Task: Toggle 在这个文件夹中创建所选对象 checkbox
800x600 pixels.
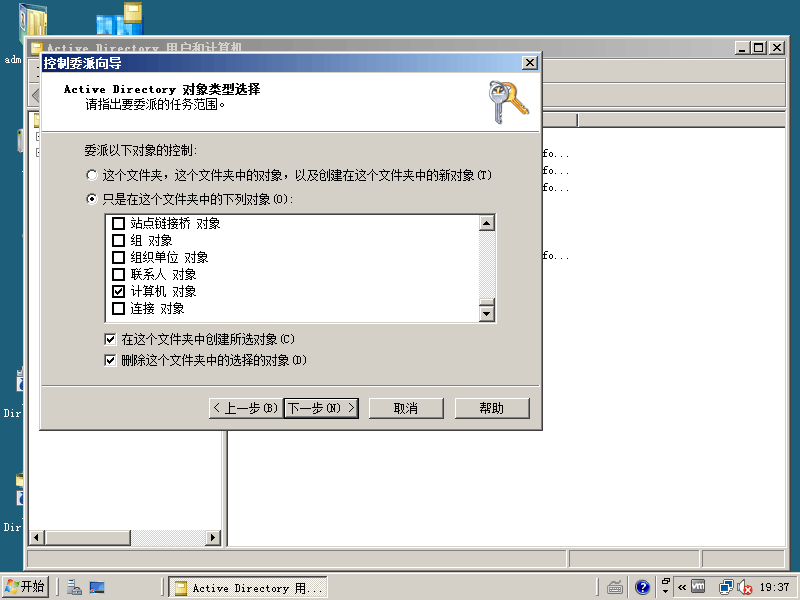Action: coord(110,340)
